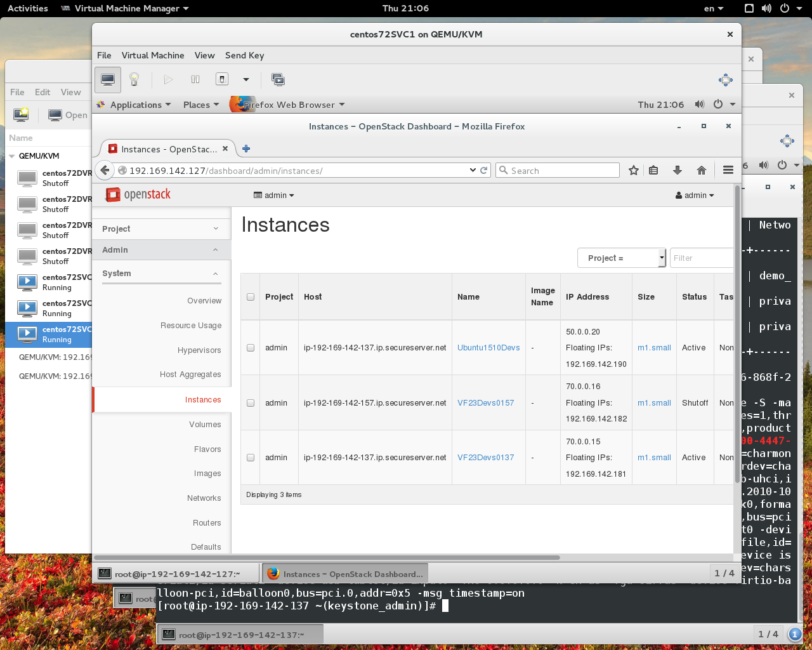Open the Send Key menu
Screen dimensions: 812x650
244,56
